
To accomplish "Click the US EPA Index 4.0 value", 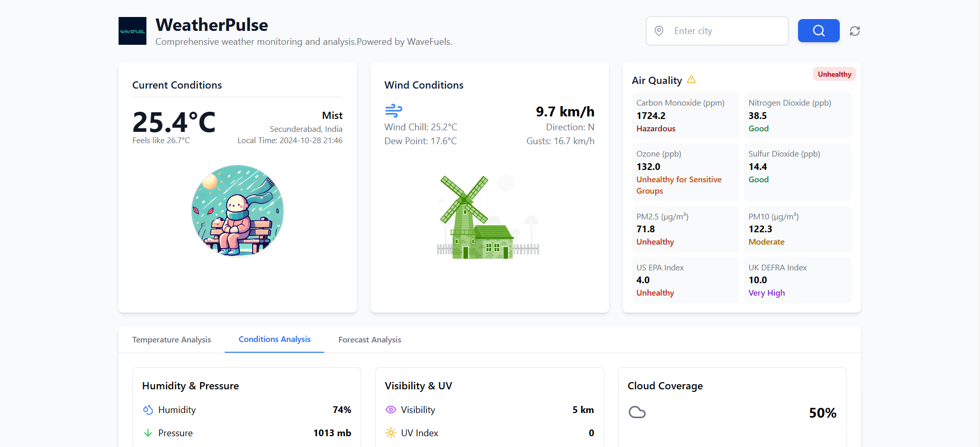I will point(643,280).
